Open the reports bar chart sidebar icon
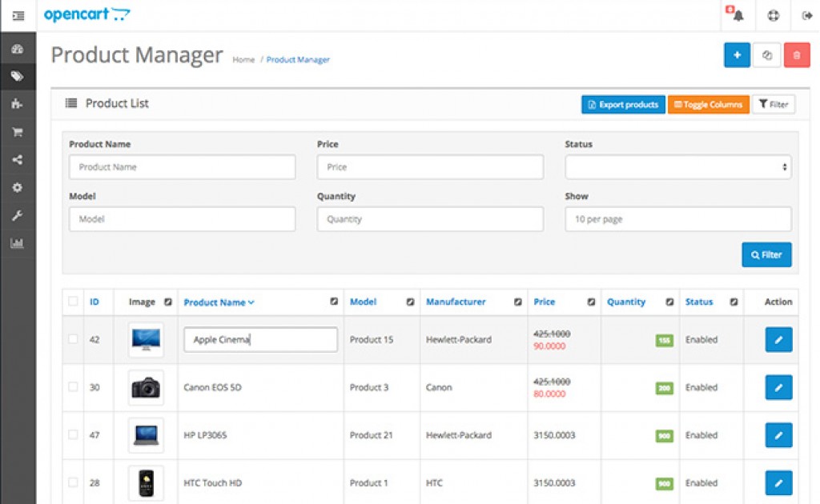The height and width of the screenshot is (504, 820). pyautogui.click(x=18, y=243)
